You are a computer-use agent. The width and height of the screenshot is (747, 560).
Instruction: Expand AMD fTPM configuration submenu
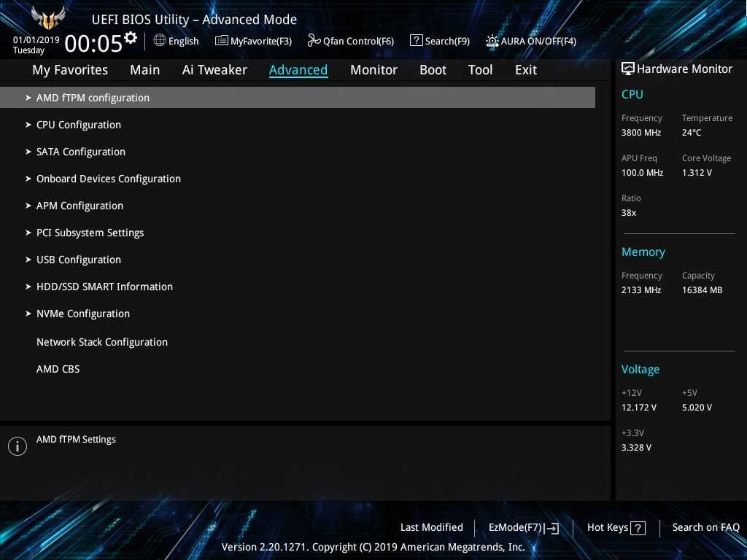93,98
